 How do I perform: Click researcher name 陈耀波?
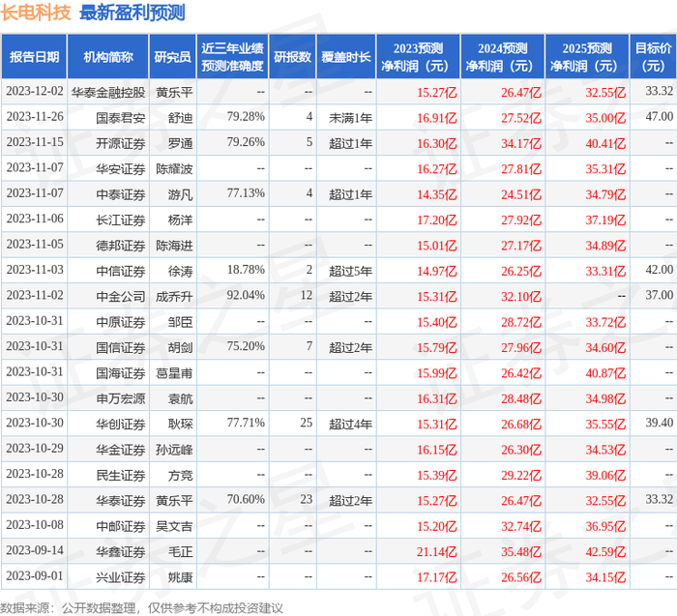[x=174, y=169]
